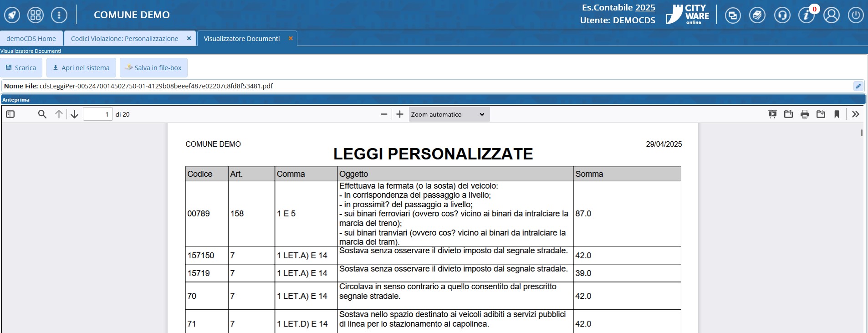The image size is (868, 333).
Task: Click the power logout icon
Action: (856, 15)
